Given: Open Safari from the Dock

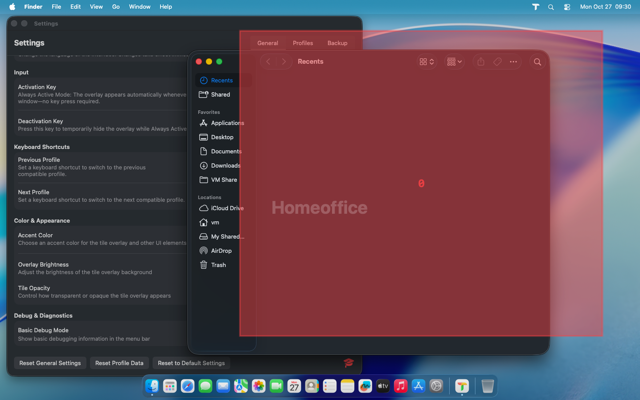Looking at the screenshot, I should pos(188,386).
